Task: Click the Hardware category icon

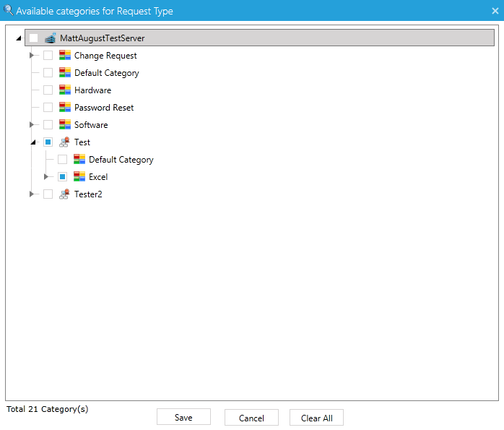Action: 65,90
